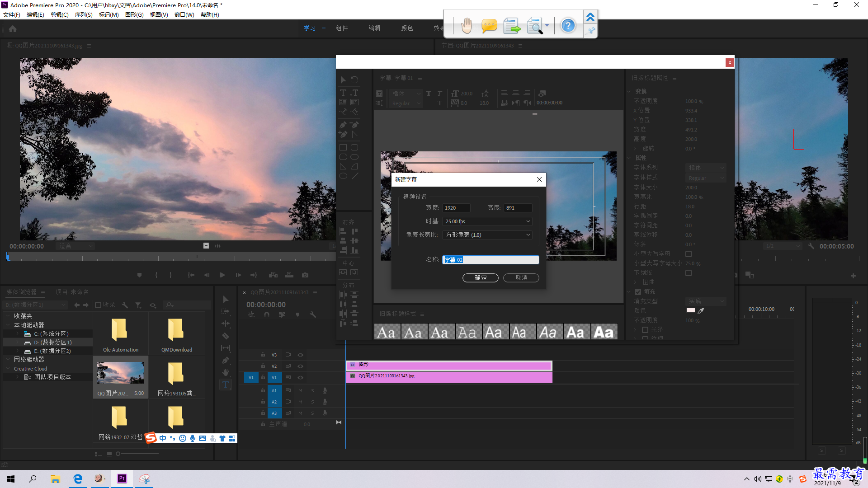Screen dimensions: 868x488
Task: Select the Slip tool
Action: [225, 348]
